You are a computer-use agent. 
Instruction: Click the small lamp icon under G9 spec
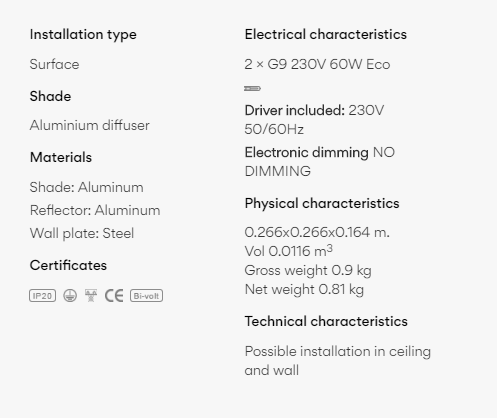(252, 88)
